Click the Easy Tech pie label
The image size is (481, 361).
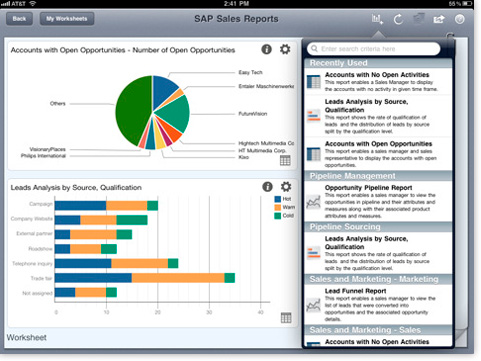[250, 72]
